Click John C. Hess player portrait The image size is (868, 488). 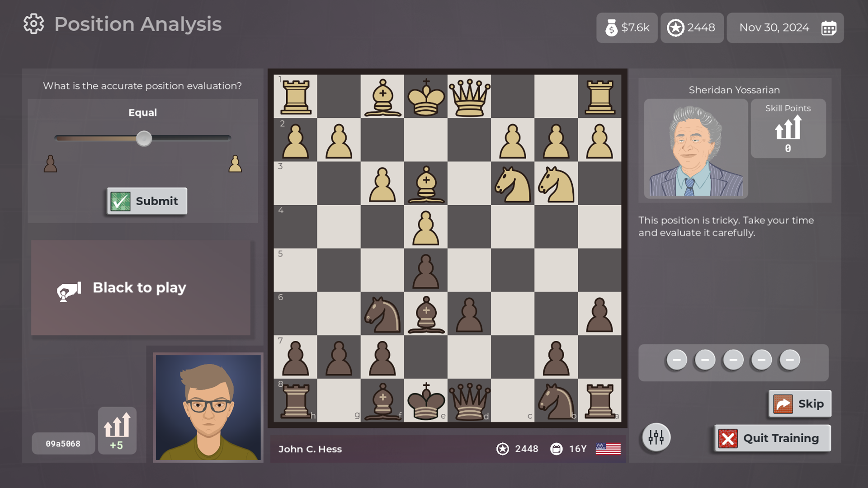[x=208, y=408]
